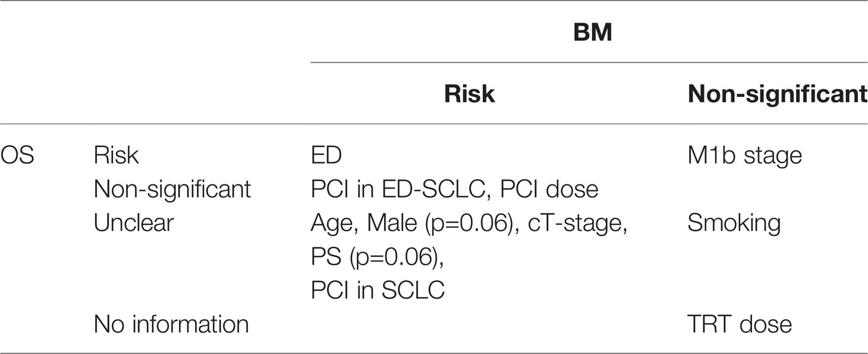
Task: Click the Unclear row label
Action: (x=134, y=223)
